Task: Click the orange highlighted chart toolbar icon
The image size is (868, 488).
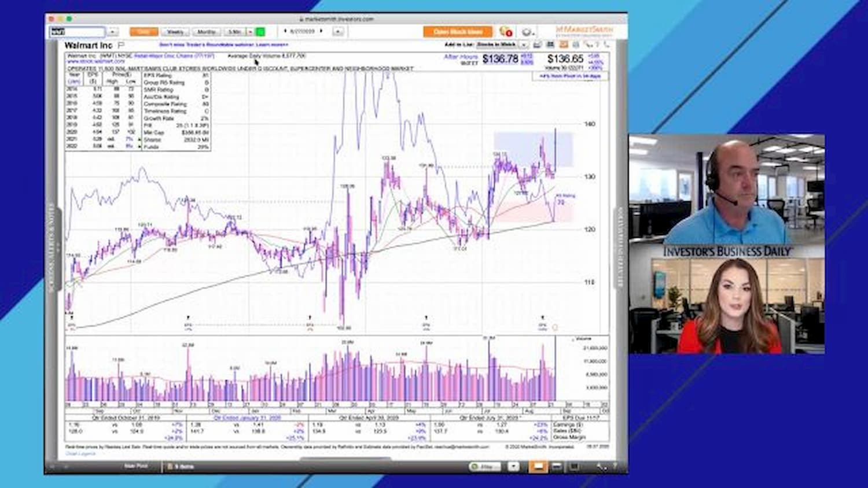Action: point(563,45)
